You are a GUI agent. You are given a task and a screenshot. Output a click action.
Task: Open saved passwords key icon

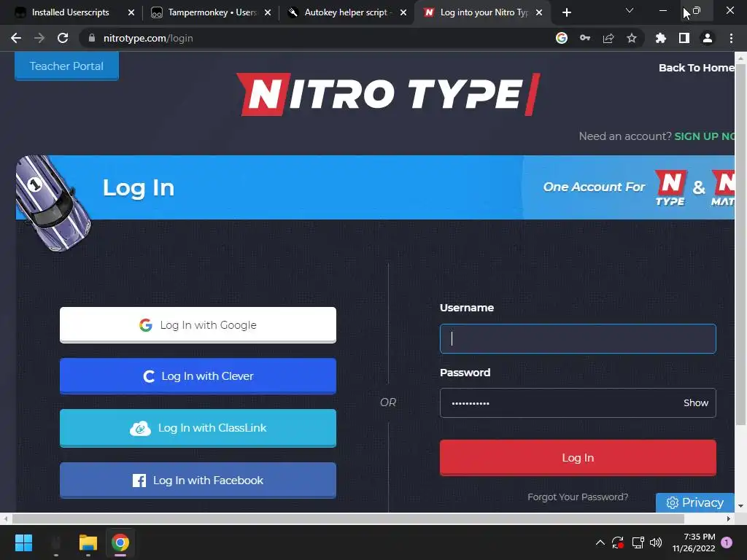click(x=585, y=38)
